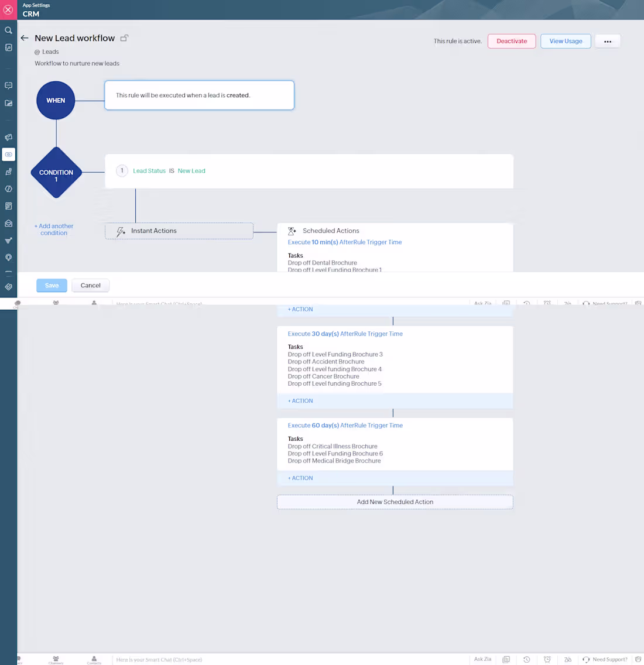
Task: Open the hexagon bolt icon in sidebar
Action: pos(8,188)
